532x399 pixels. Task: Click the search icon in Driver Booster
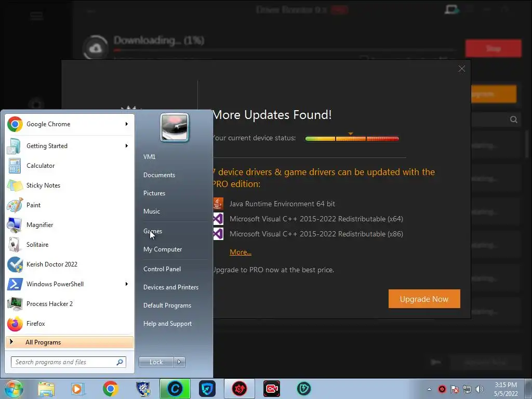click(x=514, y=119)
